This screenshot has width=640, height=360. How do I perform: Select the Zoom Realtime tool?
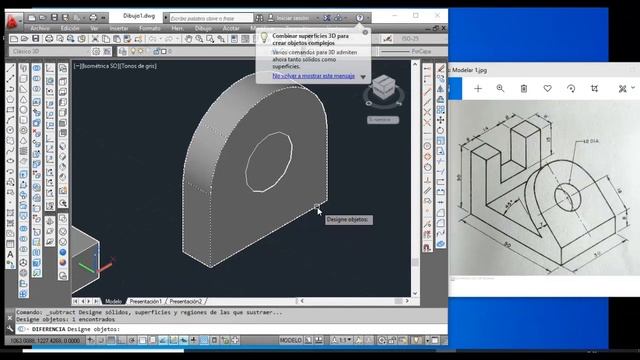pyautogui.click(x=199, y=39)
